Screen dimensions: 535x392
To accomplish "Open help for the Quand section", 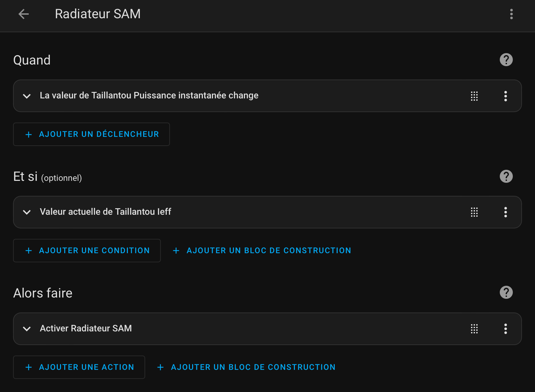I will click(506, 60).
